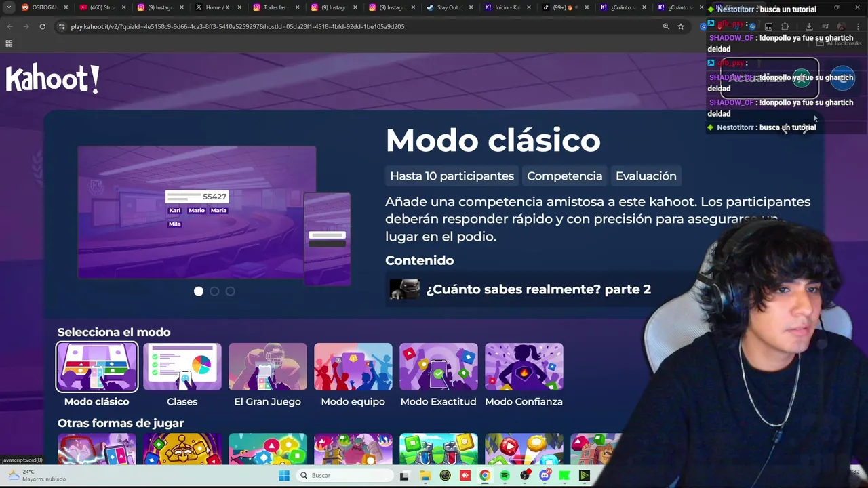Image resolution: width=868 pixels, height=488 pixels.
Task: Switch to the Home / X tab
Action: 218,7
